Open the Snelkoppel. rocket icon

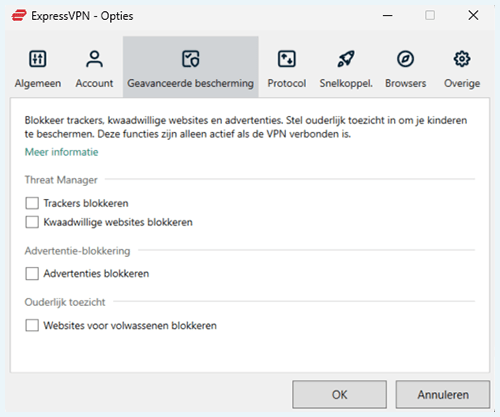tap(346, 59)
